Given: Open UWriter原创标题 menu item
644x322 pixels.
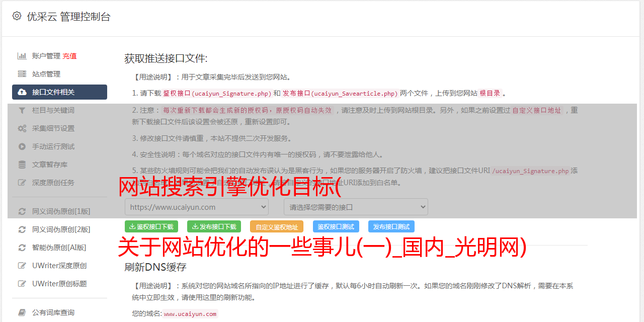Looking at the screenshot, I should tap(59, 284).
